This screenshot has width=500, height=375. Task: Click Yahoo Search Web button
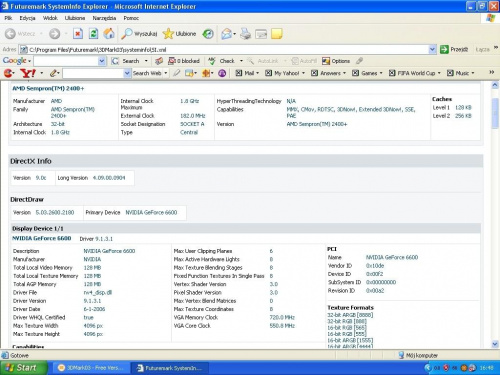pyautogui.click(x=147, y=73)
